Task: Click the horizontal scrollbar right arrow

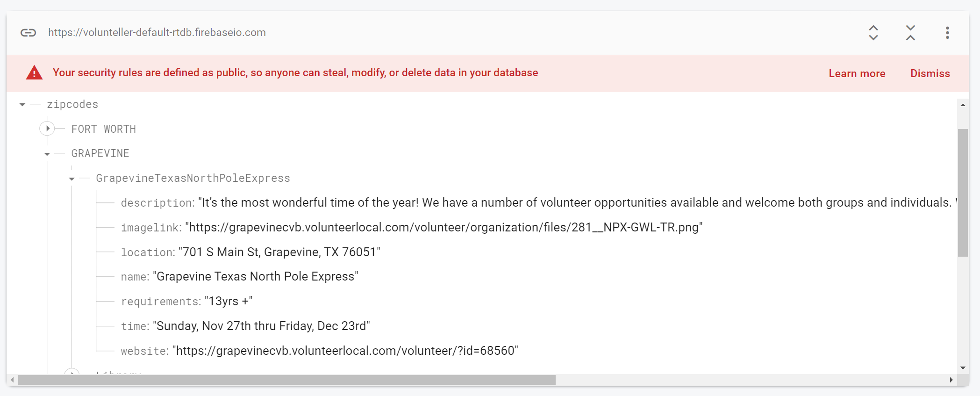Action: click(951, 380)
